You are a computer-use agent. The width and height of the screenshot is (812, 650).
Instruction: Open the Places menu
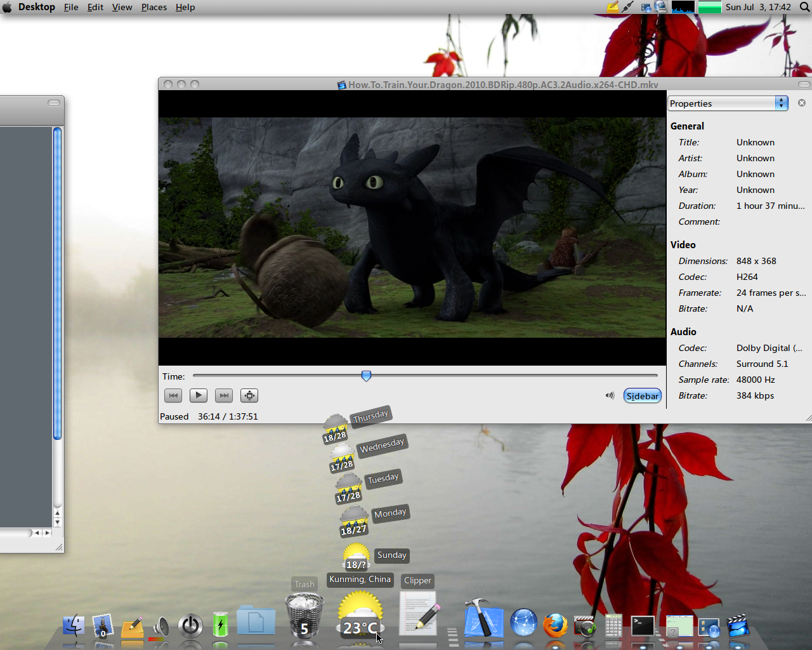point(154,7)
